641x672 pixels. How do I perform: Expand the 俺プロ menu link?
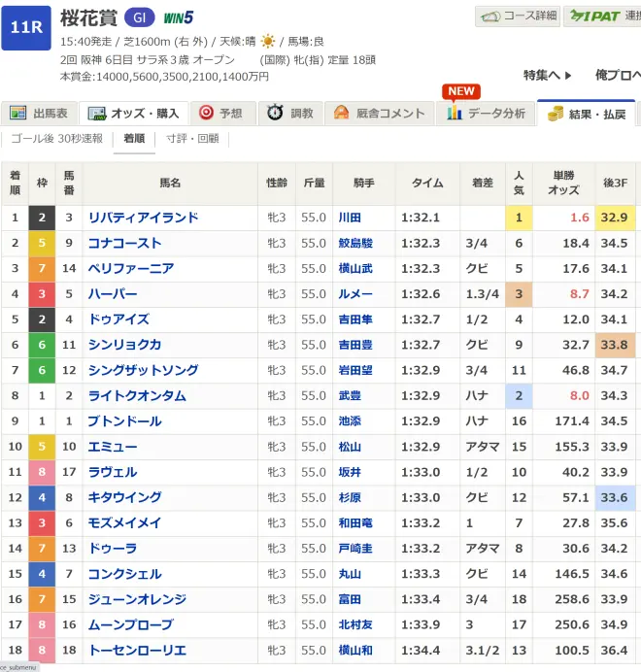pyautogui.click(x=617, y=75)
